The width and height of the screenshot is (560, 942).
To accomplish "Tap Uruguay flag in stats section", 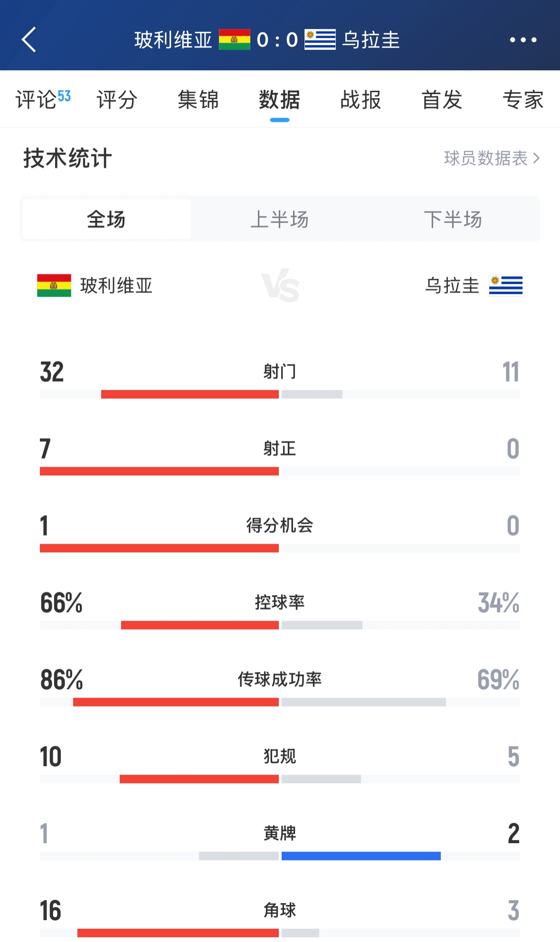I will 505,286.
